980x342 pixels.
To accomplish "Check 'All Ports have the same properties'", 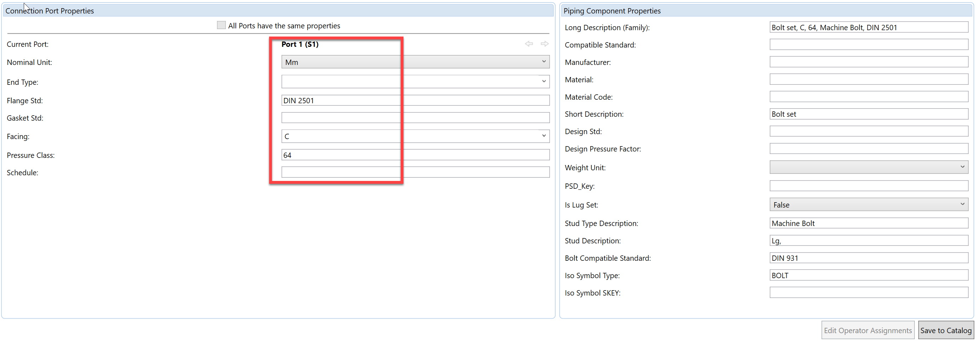I will 221,25.
